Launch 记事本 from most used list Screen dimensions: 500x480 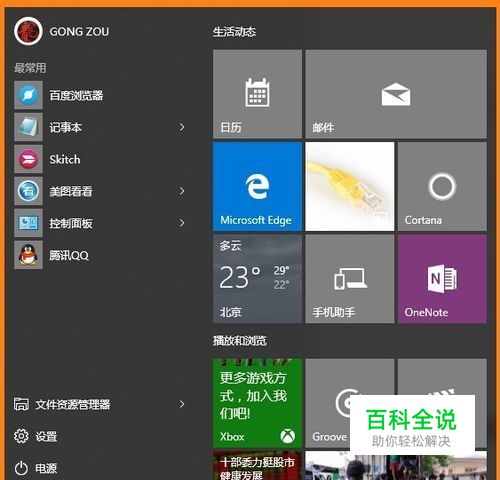tap(100, 127)
